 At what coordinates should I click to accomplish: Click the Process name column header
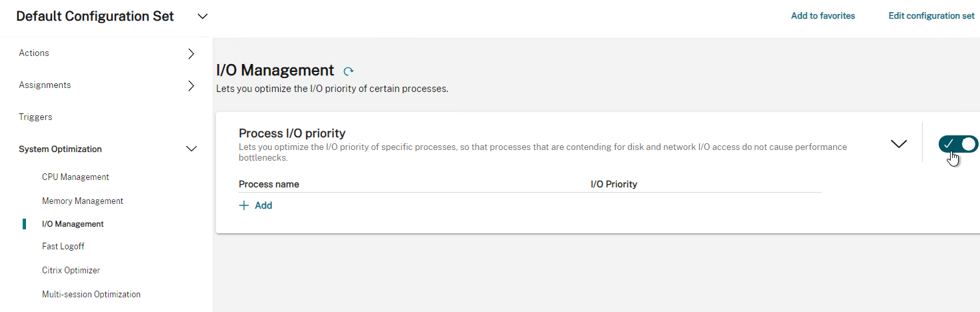click(269, 184)
